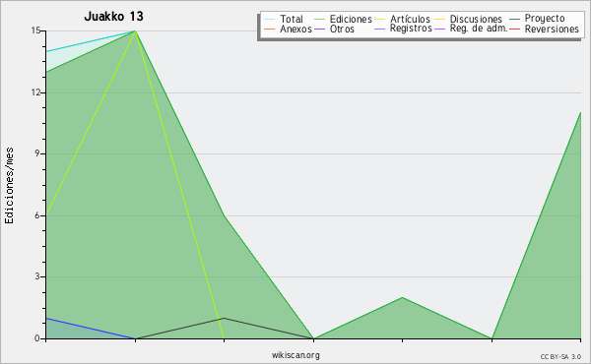This screenshot has height=364, width=591.
Task: Click the red Reversiones legend line swatch
Action: [514, 29]
